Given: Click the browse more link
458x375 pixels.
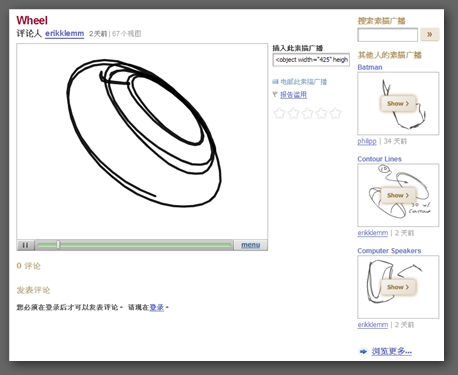Looking at the screenshot, I should coord(392,351).
